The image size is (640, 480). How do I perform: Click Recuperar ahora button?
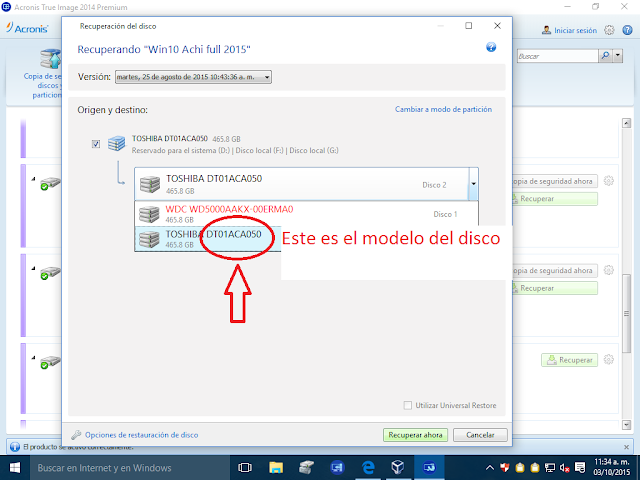point(415,435)
